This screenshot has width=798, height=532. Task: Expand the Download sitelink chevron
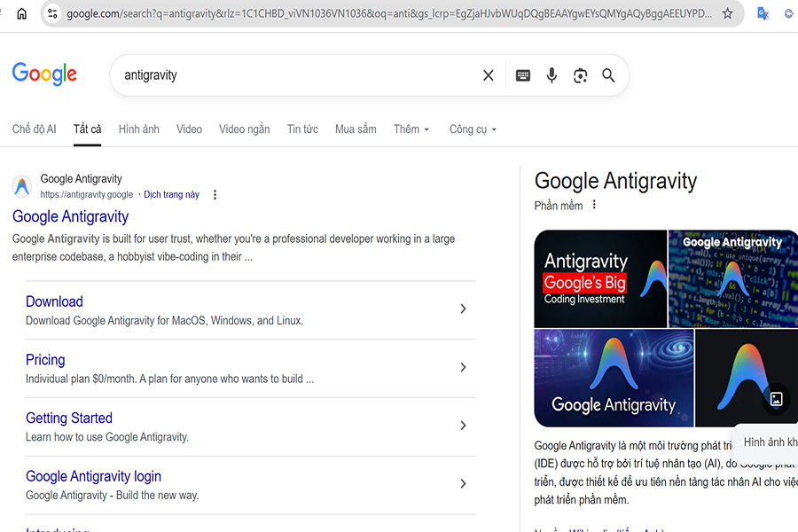[463, 309]
